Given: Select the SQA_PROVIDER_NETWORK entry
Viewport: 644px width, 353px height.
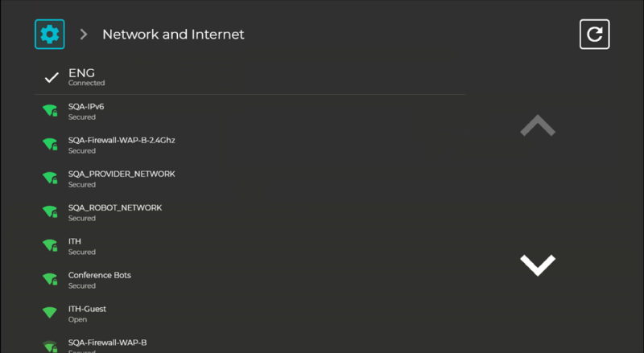Looking at the screenshot, I should (250, 179).
